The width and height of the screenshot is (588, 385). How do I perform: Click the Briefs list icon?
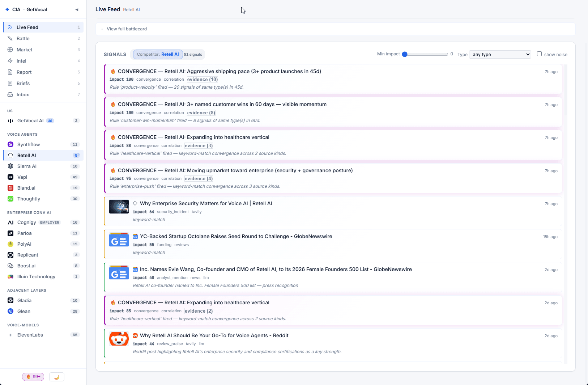coord(10,83)
